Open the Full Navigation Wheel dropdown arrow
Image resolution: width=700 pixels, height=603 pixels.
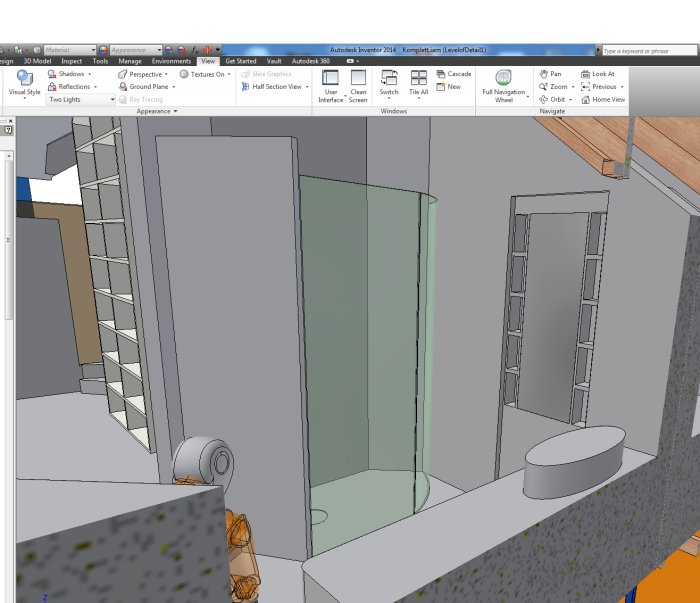[x=528, y=96]
